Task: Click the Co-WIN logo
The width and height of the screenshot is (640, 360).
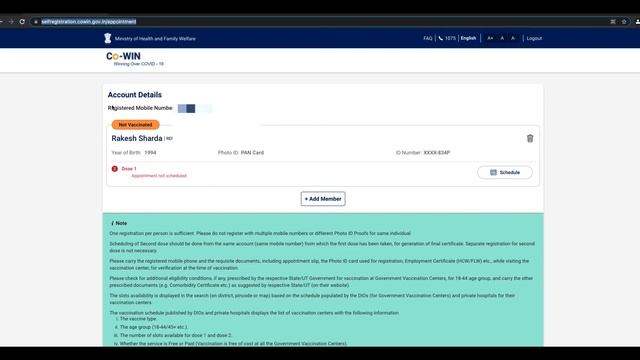Action: [135, 59]
